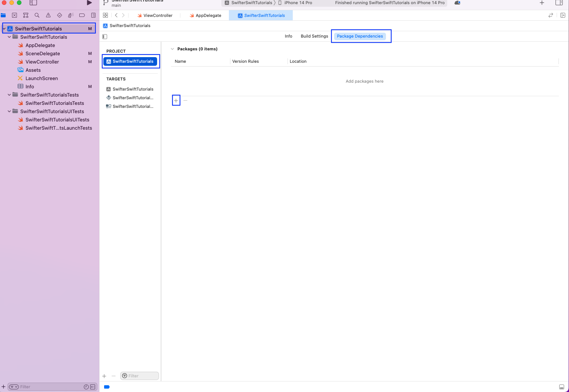
Task: Open the Library with plus button
Action: (x=542, y=3)
